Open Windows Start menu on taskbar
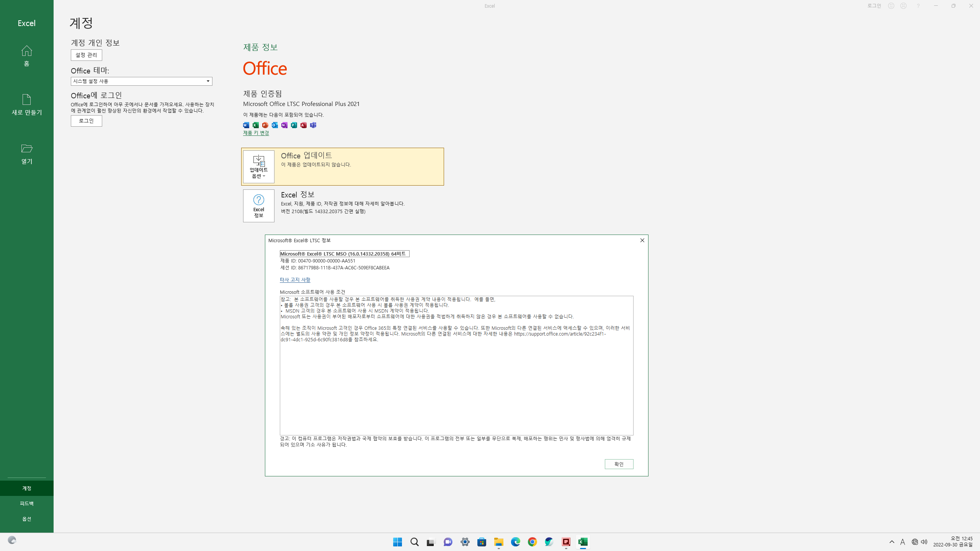The image size is (980, 551). 397,542
